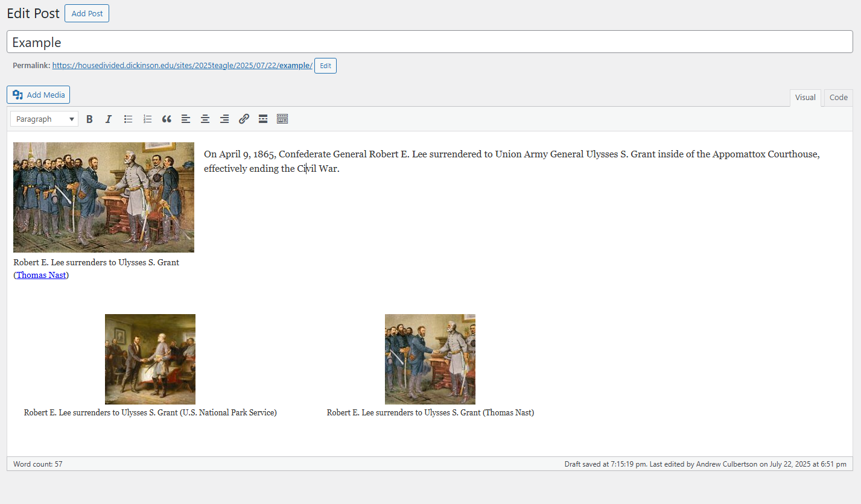
Task: Click the caption mentioning U.S. National Park Service
Action: click(150, 412)
